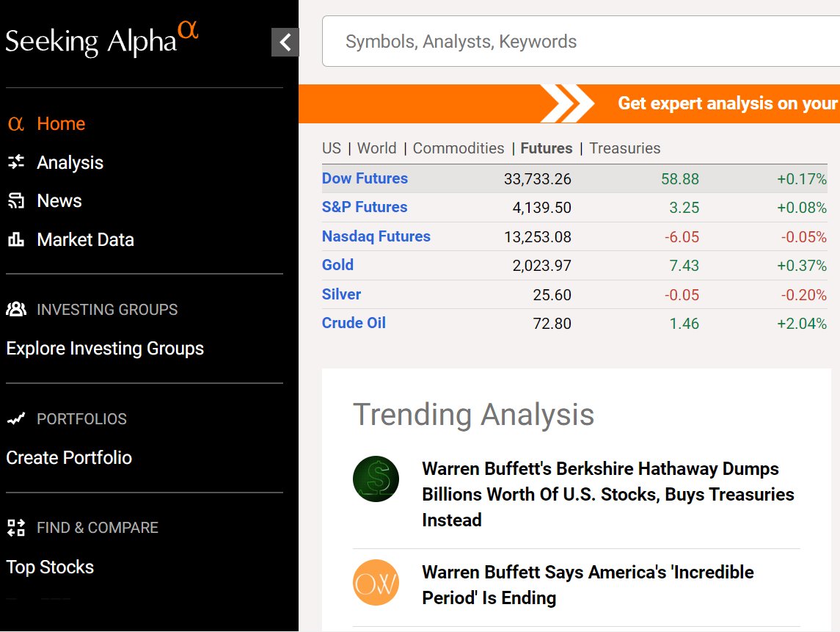Click Dow Futures price 33,733.26
This screenshot has height=632, width=840.
click(537, 179)
